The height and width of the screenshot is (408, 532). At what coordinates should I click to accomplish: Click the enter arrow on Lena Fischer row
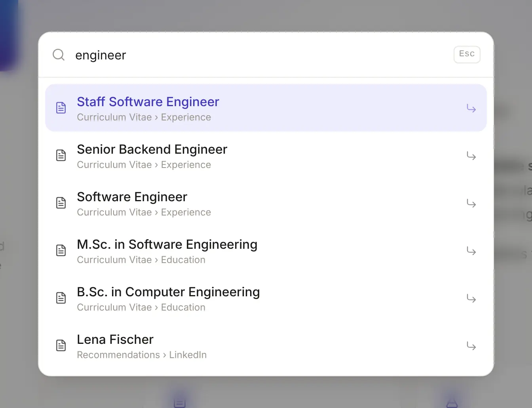[471, 346]
